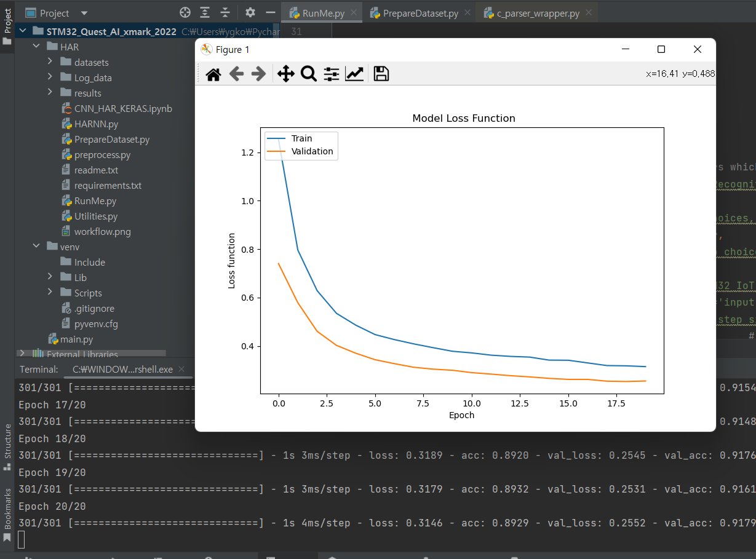
Task: Close the PrepareDataset.py tab
Action: pos(468,12)
